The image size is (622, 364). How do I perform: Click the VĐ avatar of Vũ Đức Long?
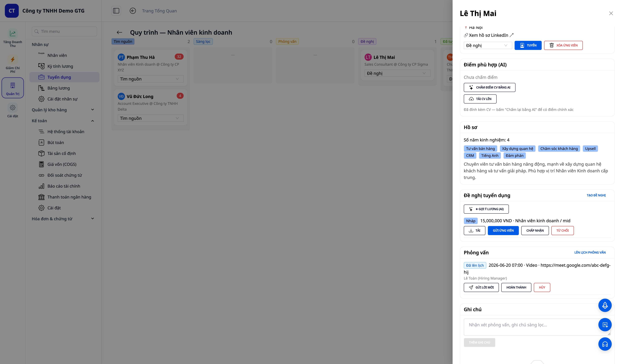121,97
